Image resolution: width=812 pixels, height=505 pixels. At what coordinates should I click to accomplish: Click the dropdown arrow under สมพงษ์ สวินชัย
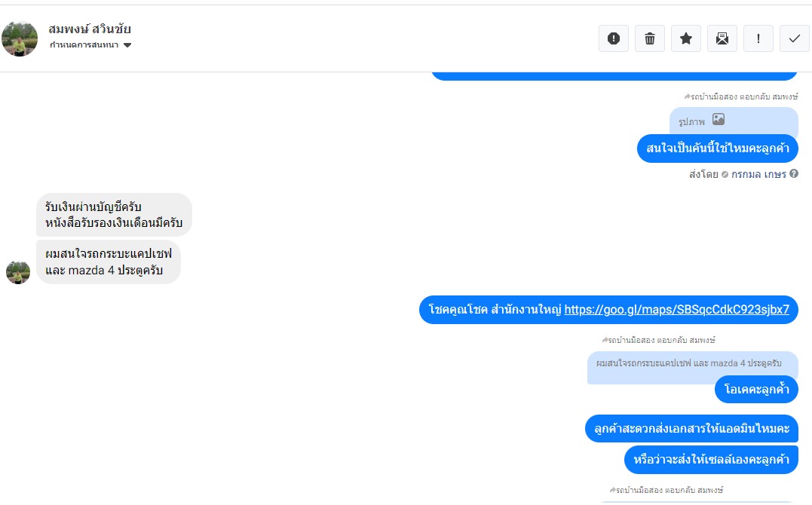click(x=127, y=45)
